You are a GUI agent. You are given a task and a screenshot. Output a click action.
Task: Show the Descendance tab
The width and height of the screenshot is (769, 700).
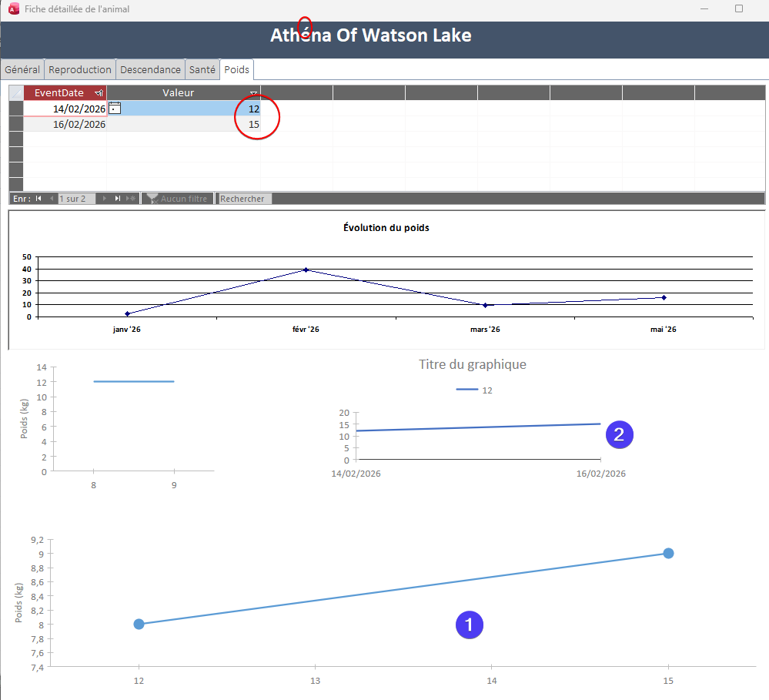coord(150,69)
